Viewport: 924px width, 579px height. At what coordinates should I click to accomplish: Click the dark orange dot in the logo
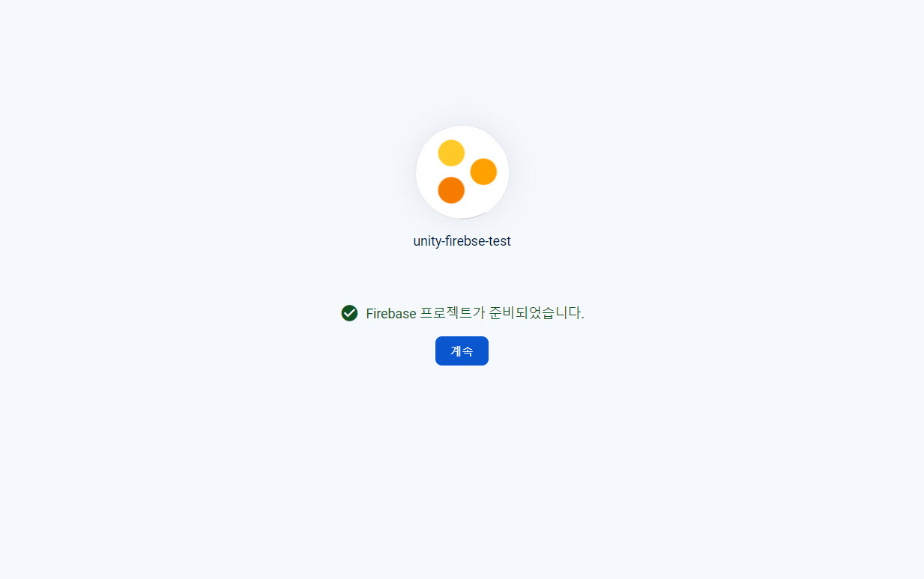451,190
